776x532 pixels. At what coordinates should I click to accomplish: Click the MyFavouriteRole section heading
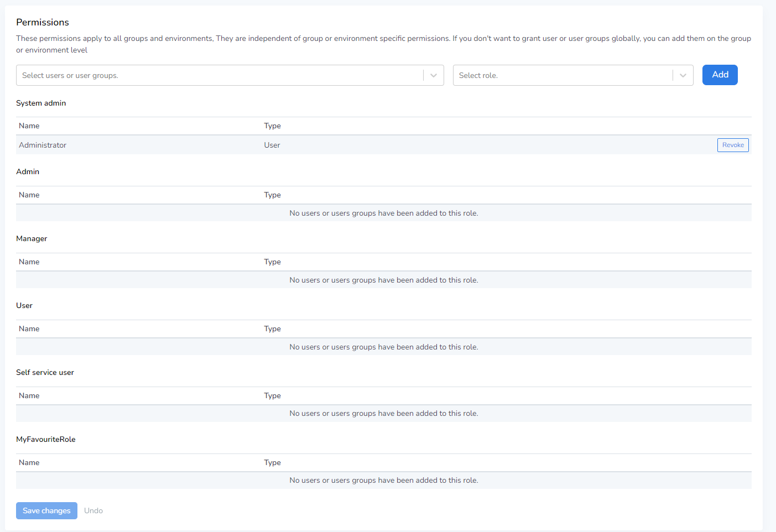coord(46,440)
